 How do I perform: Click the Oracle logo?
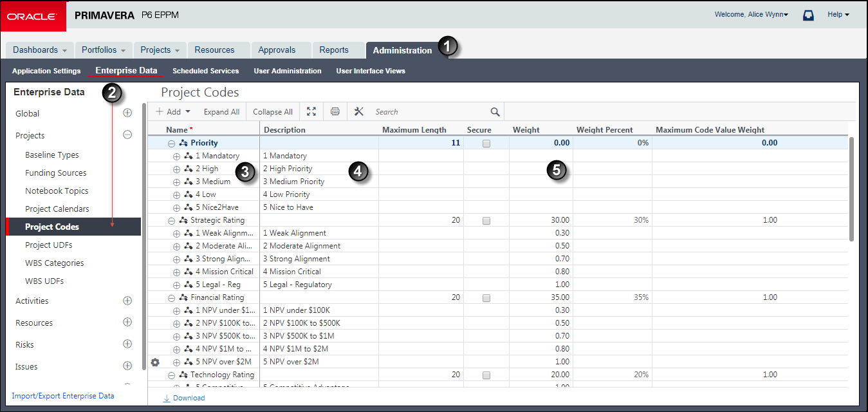33,15
